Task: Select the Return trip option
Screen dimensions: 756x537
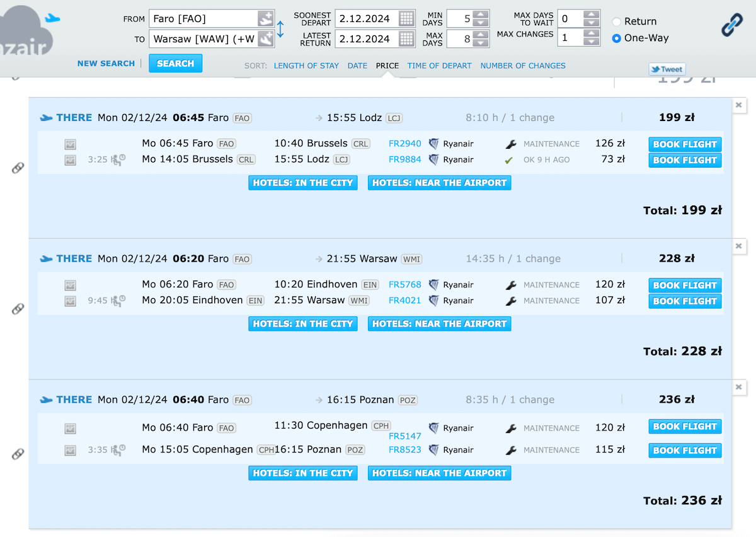Action: 617,21
